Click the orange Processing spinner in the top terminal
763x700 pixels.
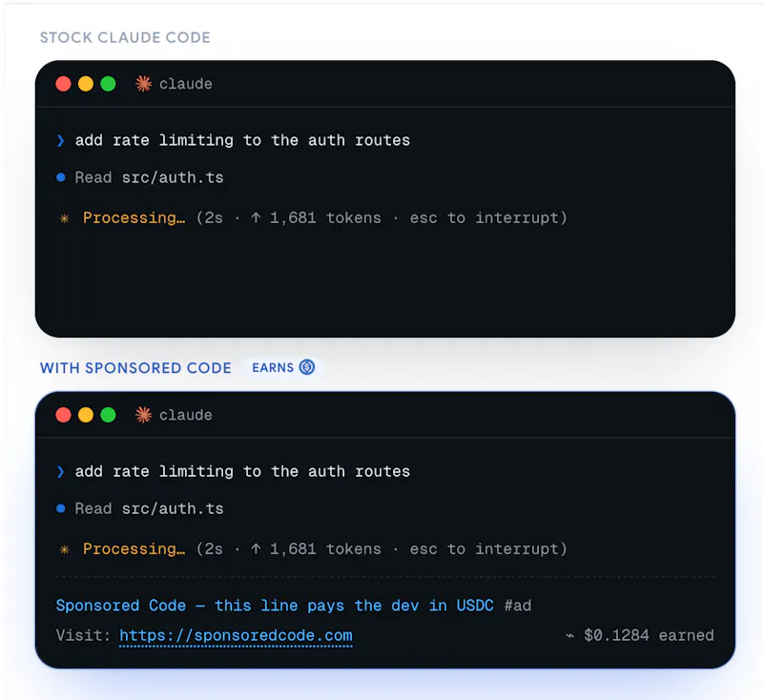pos(64,219)
